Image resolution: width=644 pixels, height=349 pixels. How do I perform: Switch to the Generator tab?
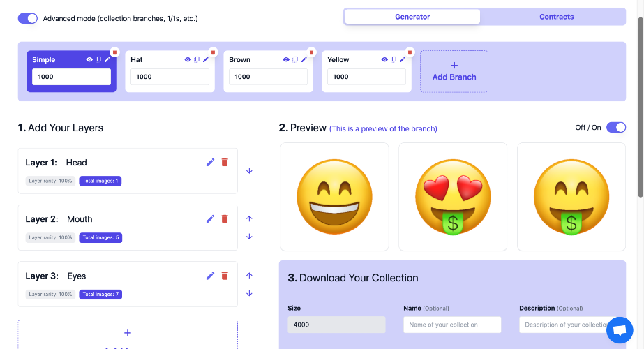(x=412, y=17)
